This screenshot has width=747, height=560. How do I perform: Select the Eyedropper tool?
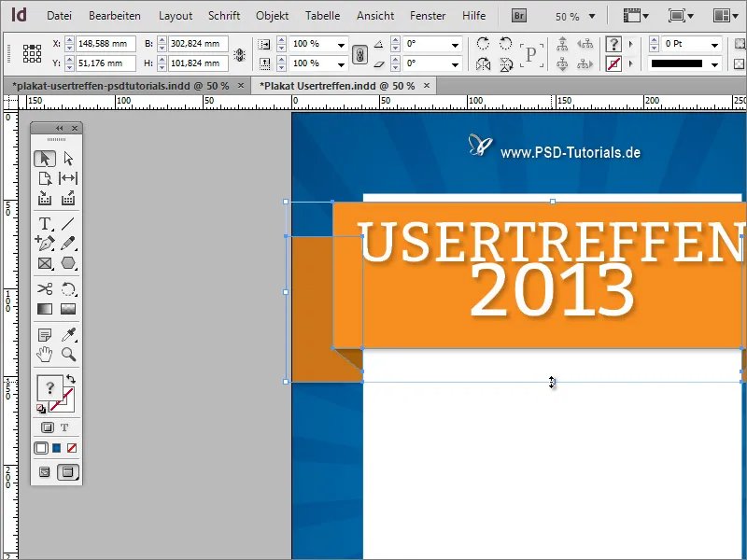pyautogui.click(x=68, y=335)
